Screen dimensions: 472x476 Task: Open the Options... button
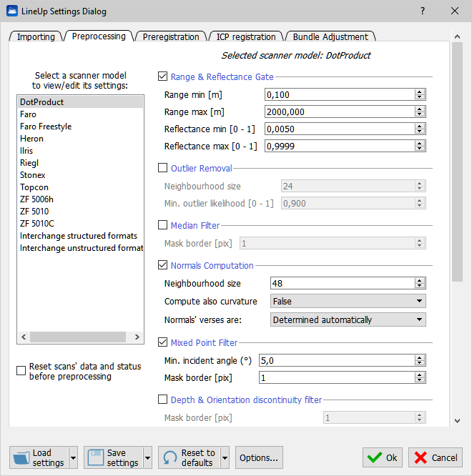click(259, 457)
